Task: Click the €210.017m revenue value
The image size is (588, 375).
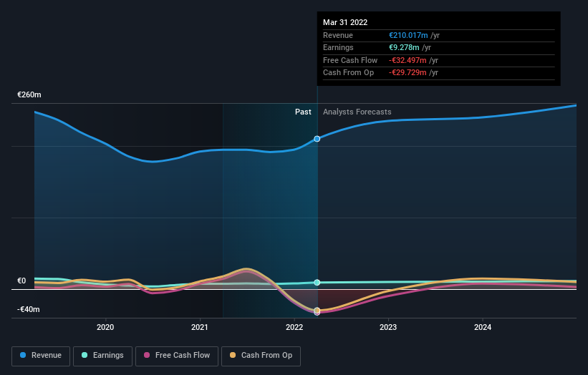Action: click(408, 35)
